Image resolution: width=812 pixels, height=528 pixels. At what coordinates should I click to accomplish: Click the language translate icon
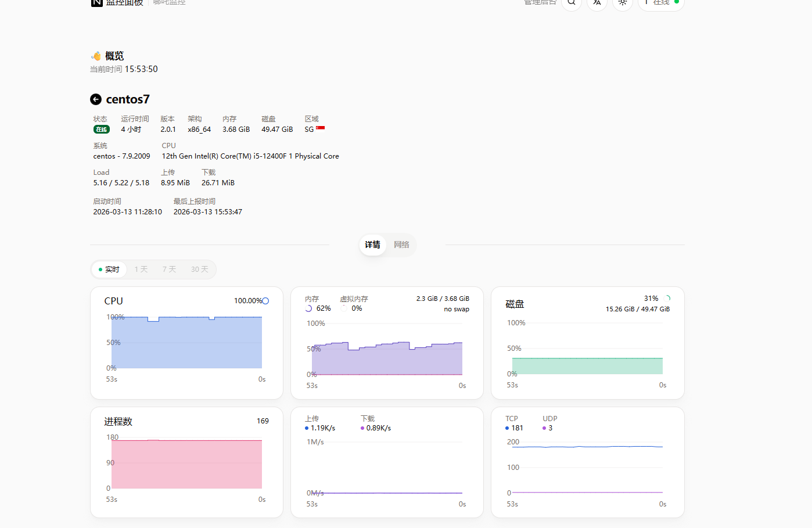point(597,3)
